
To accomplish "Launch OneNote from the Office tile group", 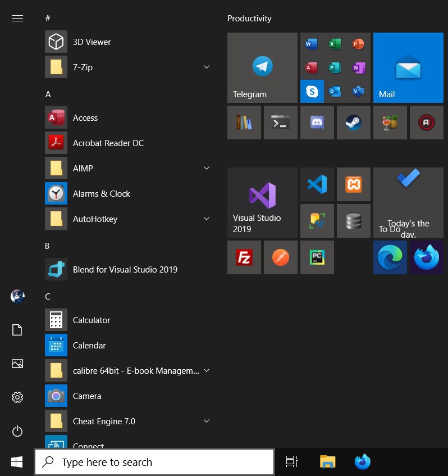I will point(358,67).
